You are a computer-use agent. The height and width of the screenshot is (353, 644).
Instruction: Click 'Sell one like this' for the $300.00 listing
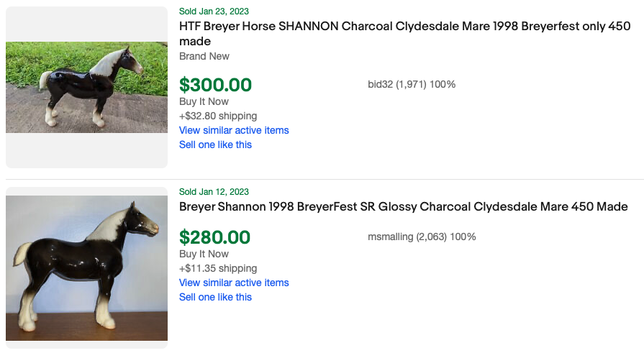point(215,145)
